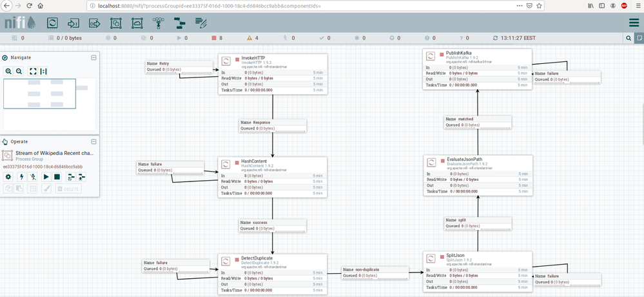Viewport: 644px width, 297px height.
Task: Select the InvokeHTTP processor
Action: coord(273,74)
